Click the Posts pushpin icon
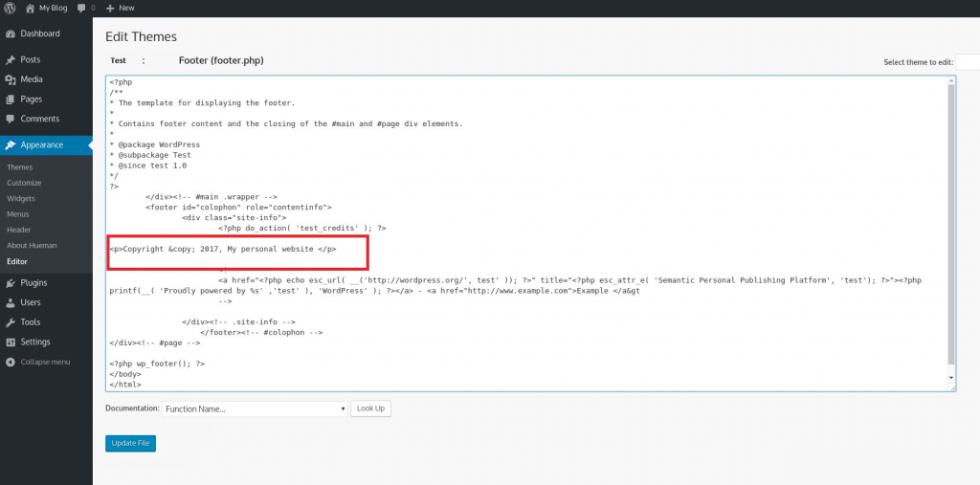Image resolution: width=980 pixels, height=485 pixels. click(10, 60)
